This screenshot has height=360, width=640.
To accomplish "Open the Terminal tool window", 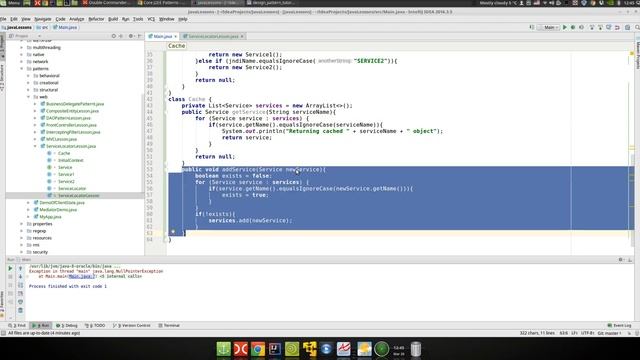I will tap(169, 325).
